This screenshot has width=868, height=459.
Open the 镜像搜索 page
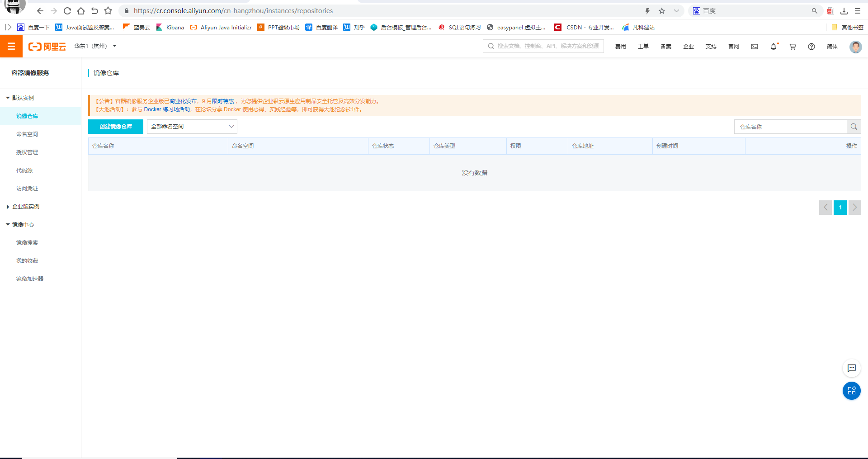coord(27,242)
